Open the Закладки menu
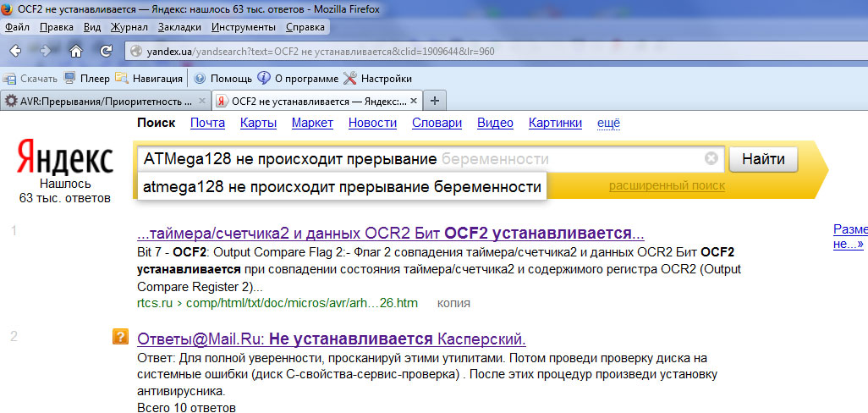 point(179,27)
